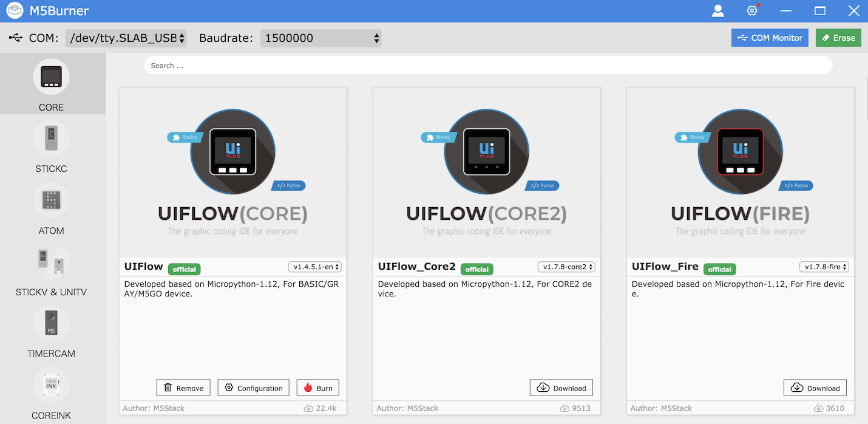Image resolution: width=868 pixels, height=424 pixels.
Task: Open the COREINK device category
Action: [51, 386]
